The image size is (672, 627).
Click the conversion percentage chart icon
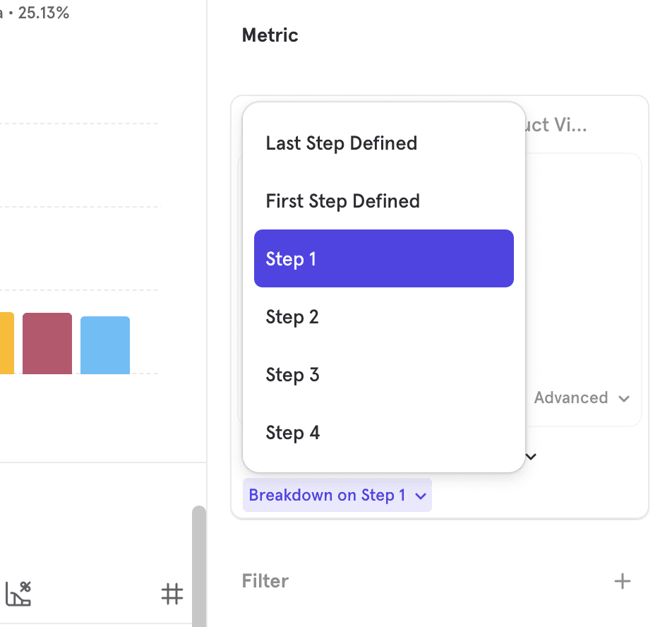18,594
